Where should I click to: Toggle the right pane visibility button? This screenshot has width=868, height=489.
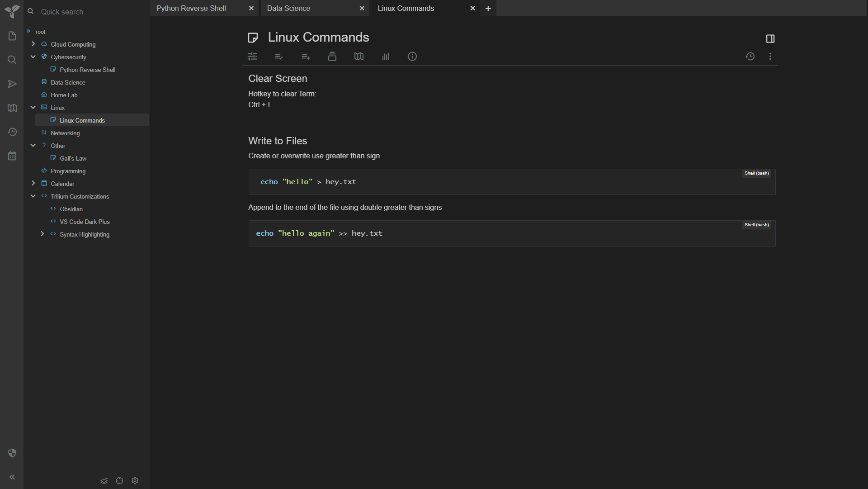coord(770,39)
